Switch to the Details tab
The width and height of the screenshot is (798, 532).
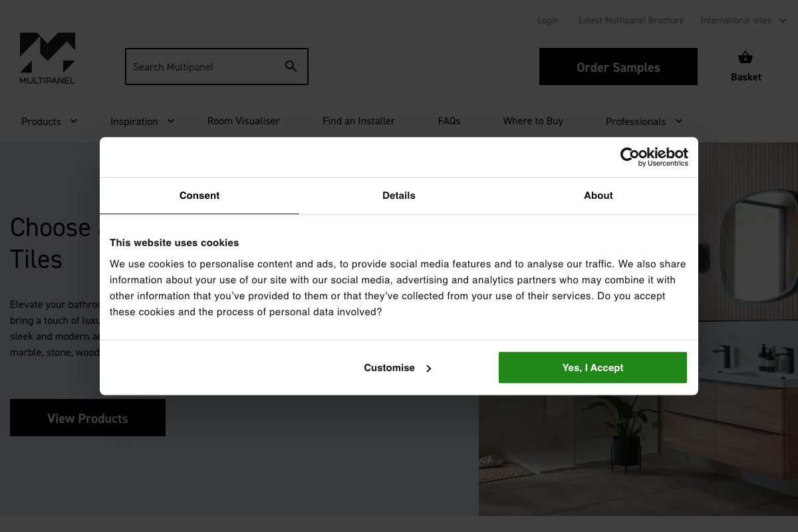coord(399,196)
